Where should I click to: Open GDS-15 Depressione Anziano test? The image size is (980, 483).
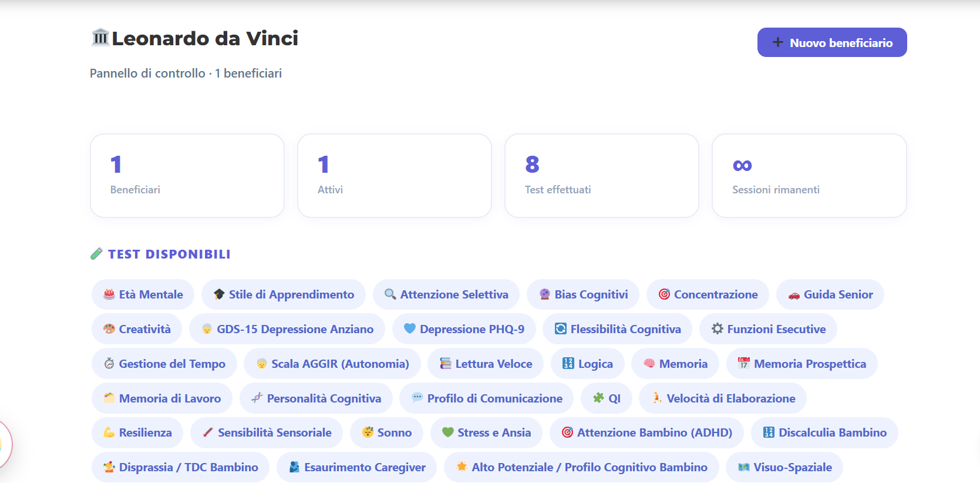click(x=287, y=329)
